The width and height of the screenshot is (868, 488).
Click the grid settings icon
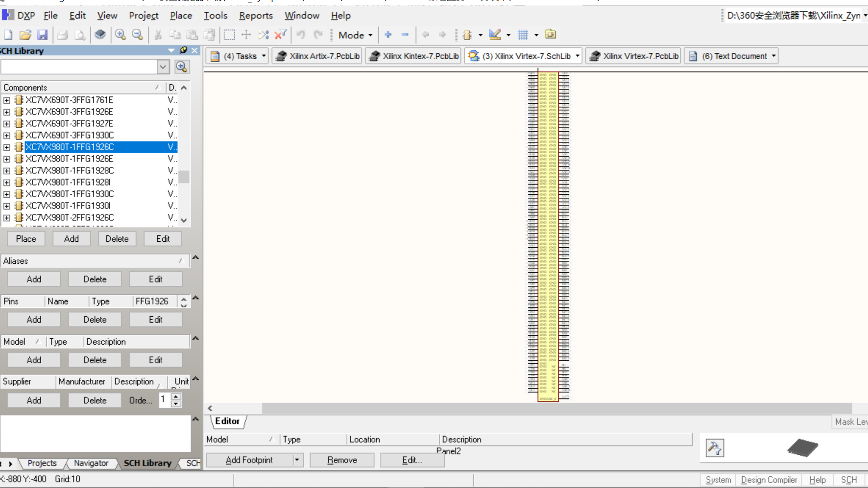[523, 35]
